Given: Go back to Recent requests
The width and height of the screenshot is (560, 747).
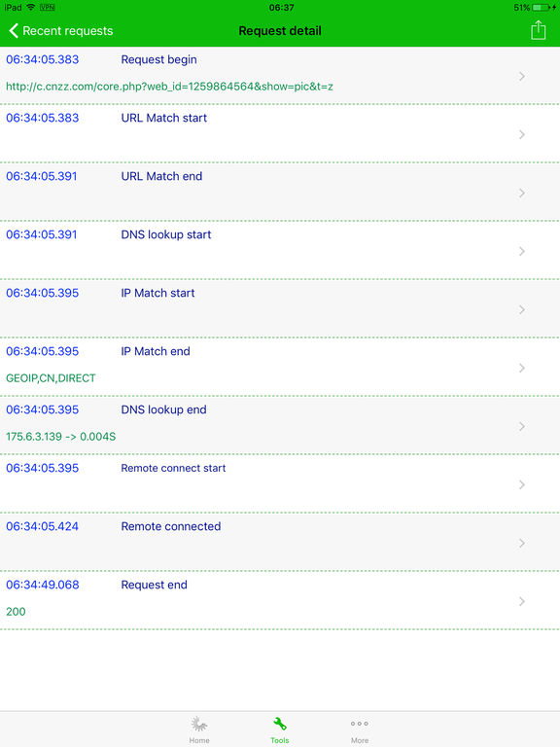Looking at the screenshot, I should (x=61, y=31).
